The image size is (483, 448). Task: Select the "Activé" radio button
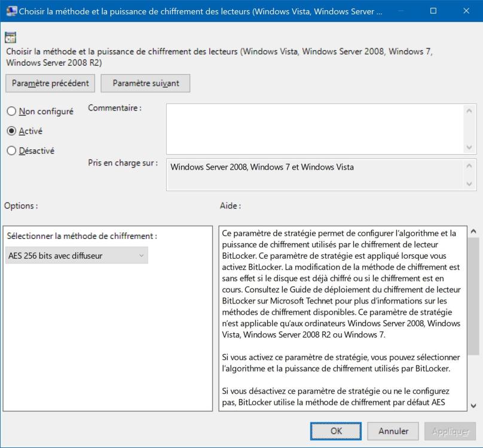(11, 131)
